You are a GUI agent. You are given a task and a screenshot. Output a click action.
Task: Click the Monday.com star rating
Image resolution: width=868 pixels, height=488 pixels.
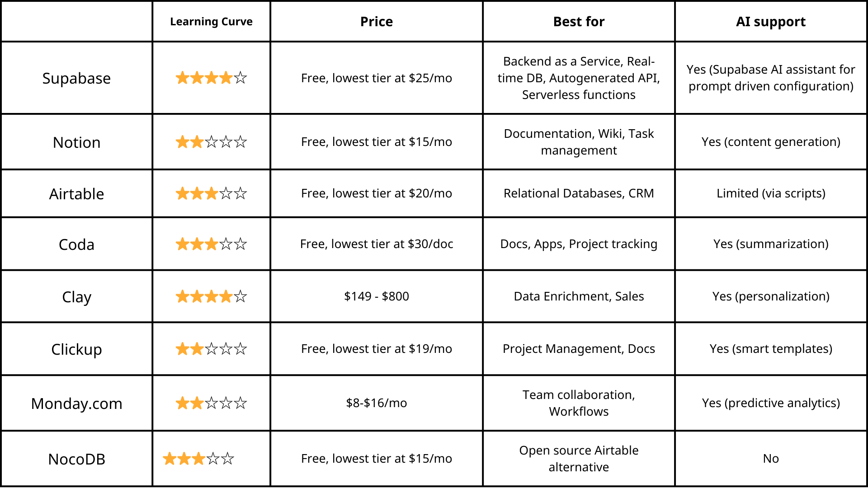(x=211, y=403)
